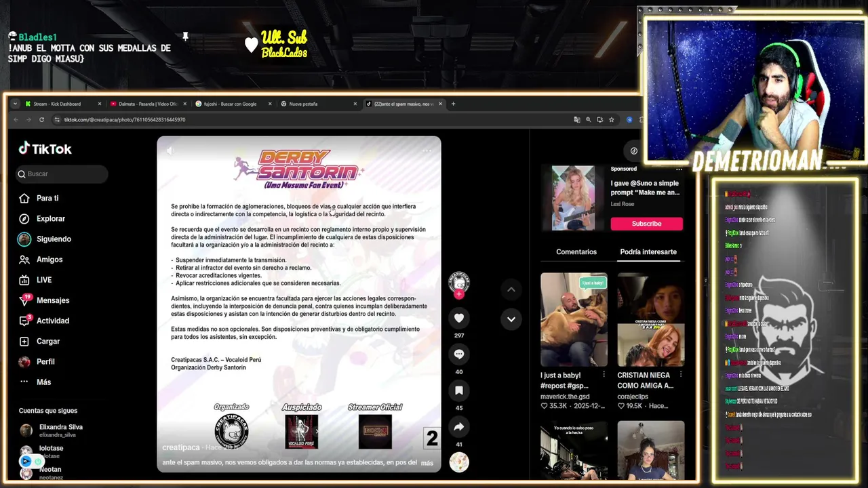Switch to Nueva pestaña tab
The image size is (868, 488).
pos(319,104)
